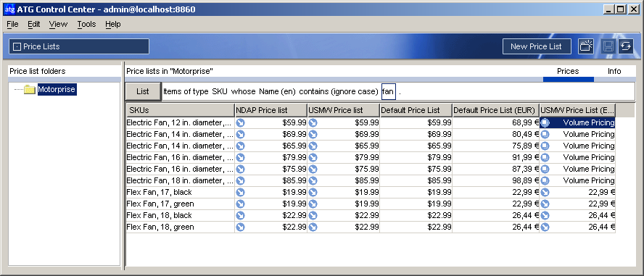Switch to the Info tab
644x276 pixels.
(614, 72)
